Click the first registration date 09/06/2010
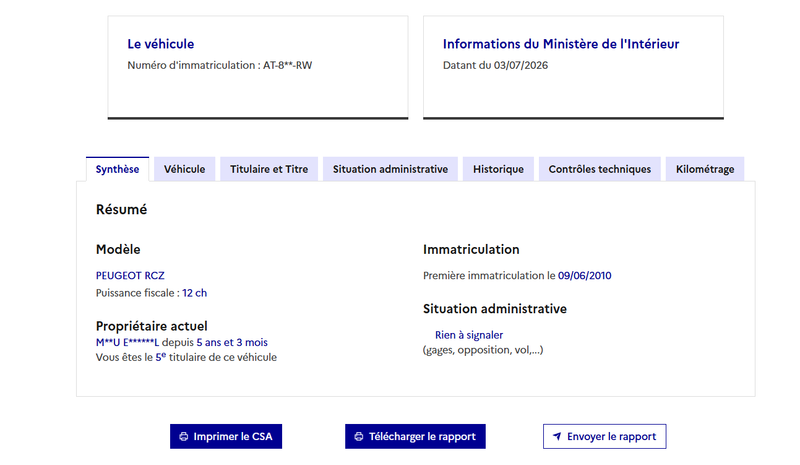Viewport: 800px width, 465px height. [x=584, y=276]
